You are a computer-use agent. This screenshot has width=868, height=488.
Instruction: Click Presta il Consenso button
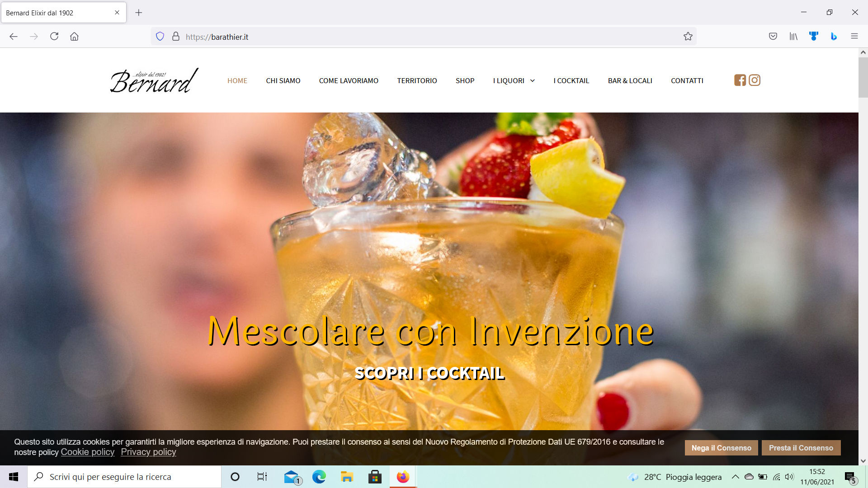[x=801, y=448]
